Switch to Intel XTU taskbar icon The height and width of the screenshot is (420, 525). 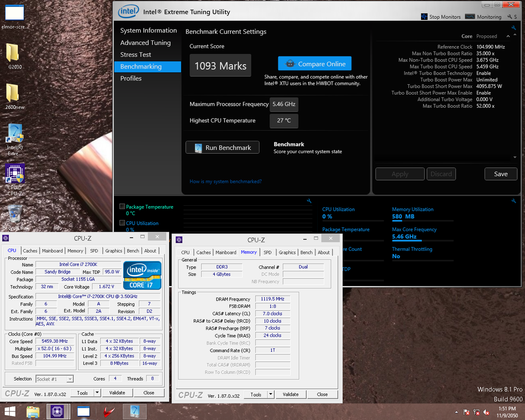135,412
